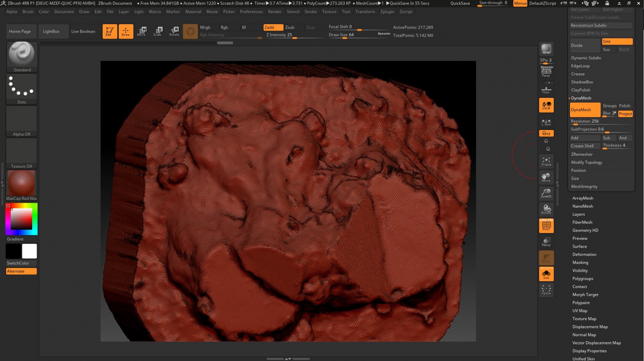This screenshot has height=361, width=644.
Task: Select the Rotate transform tool in top toolbar
Action: [x=174, y=31]
